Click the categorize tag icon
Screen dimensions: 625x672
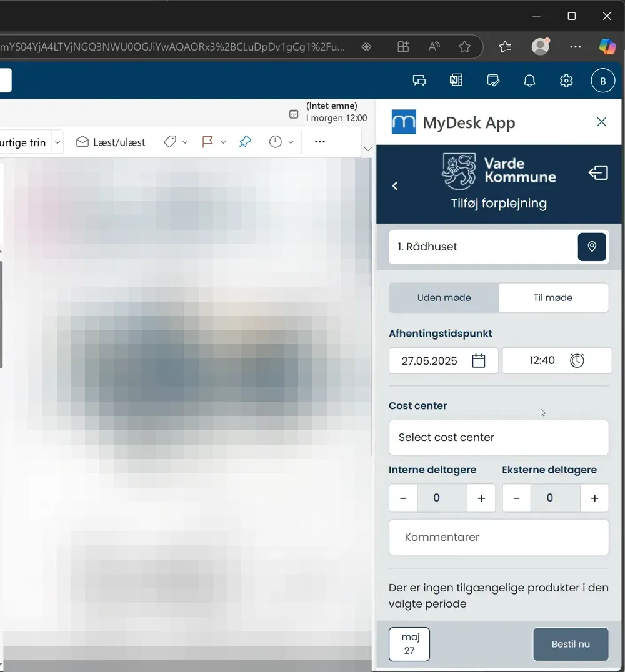point(170,141)
